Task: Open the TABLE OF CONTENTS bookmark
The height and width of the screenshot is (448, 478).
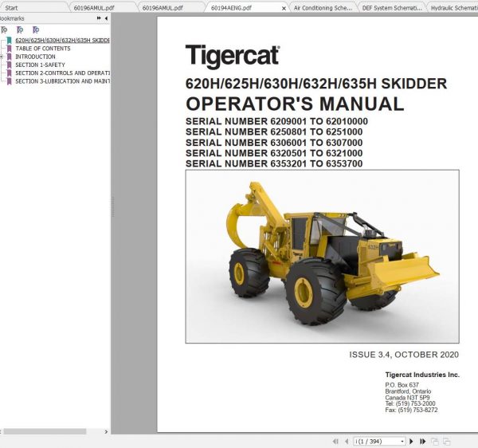Action: pos(43,49)
